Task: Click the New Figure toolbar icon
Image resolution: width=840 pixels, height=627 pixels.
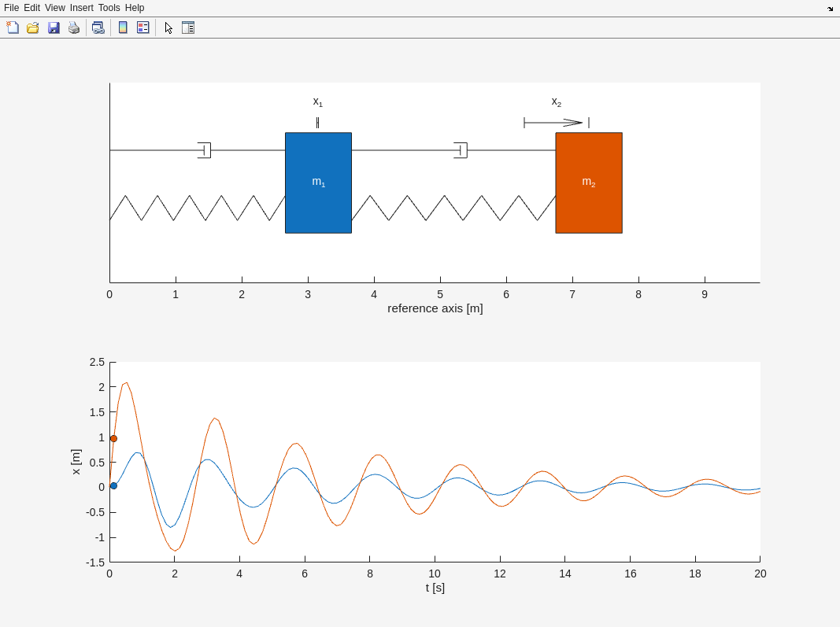Action: [x=13, y=28]
